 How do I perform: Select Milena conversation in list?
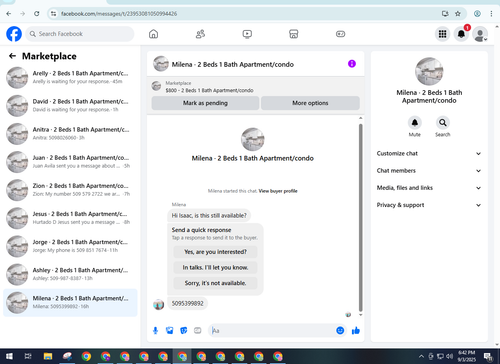pyautogui.click(x=70, y=302)
